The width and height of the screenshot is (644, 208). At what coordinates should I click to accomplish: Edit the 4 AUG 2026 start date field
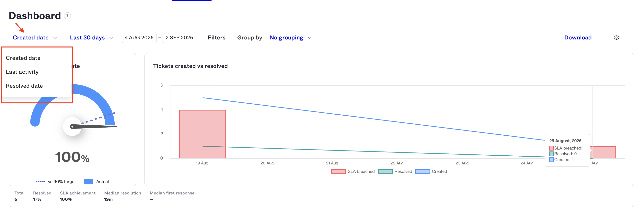[139, 38]
